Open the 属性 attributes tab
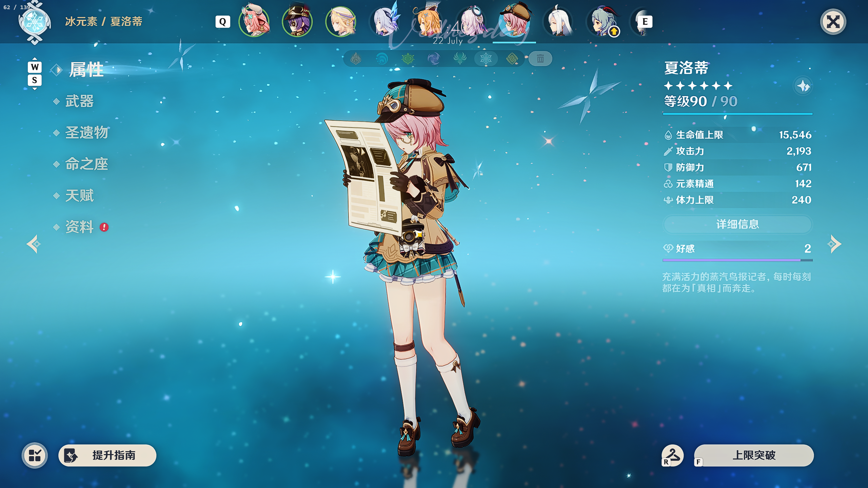 [86, 70]
